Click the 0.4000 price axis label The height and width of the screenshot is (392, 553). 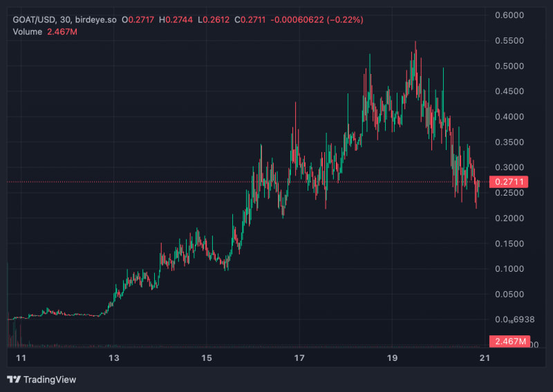pos(509,116)
